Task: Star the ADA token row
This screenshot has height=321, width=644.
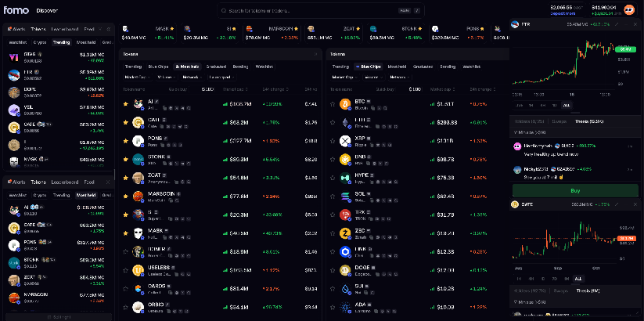Action: 333,308
